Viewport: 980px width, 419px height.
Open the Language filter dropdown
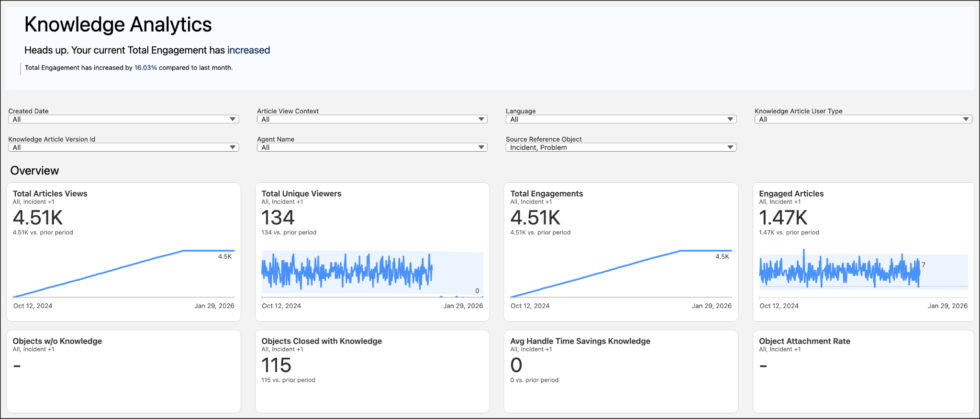coord(621,119)
